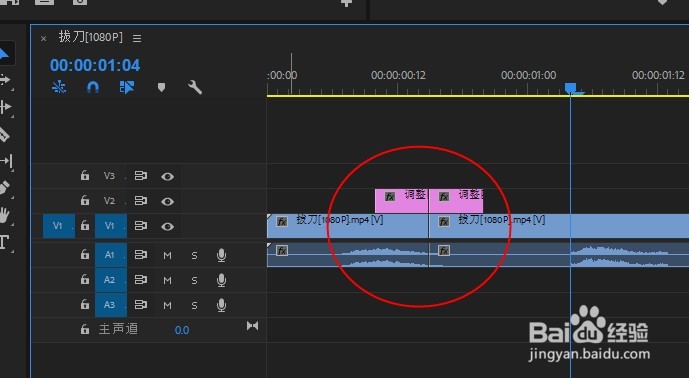Screen dimensions: 689x378
Task: Enable voice-over record on A3
Action: pyautogui.click(x=221, y=305)
